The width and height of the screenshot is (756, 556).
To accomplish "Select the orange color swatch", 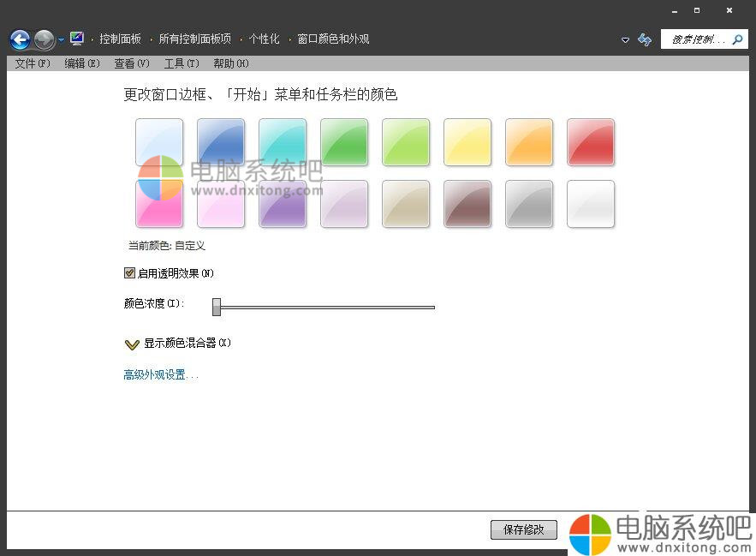I will tap(529, 142).
